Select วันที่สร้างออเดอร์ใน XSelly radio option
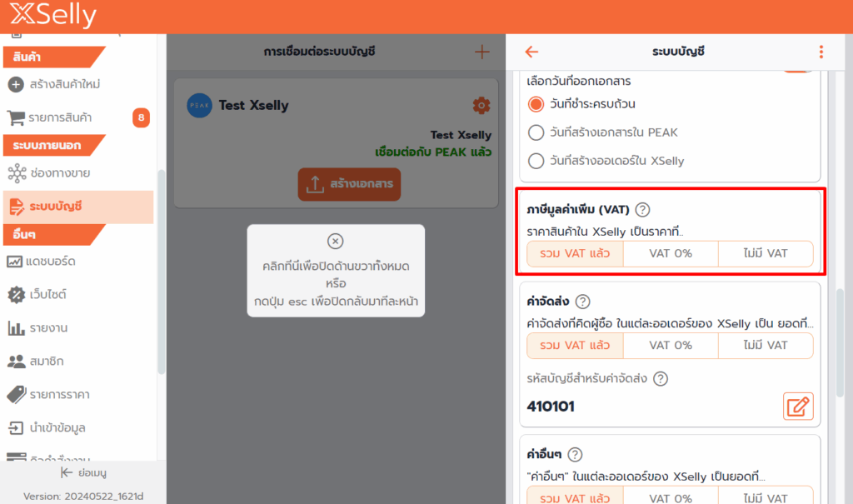Image resolution: width=853 pixels, height=504 pixels. 536,161
